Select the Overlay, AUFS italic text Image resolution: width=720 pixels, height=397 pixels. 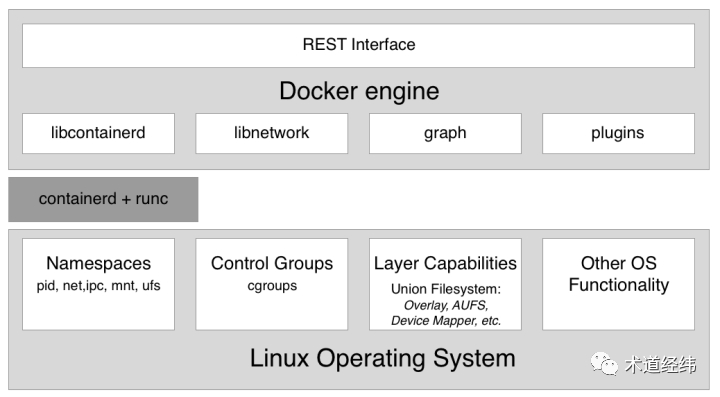point(446,305)
